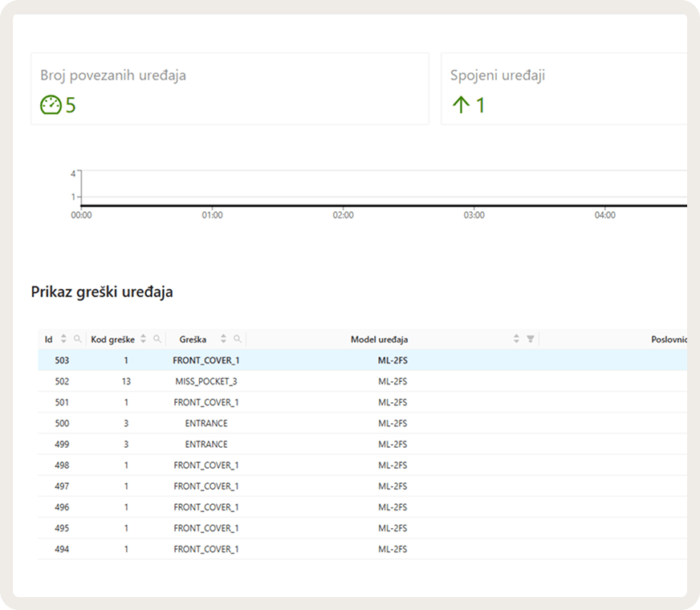Select the MISS_POCKET_3 error row
Screen dimensions: 700x610
(x=363, y=381)
